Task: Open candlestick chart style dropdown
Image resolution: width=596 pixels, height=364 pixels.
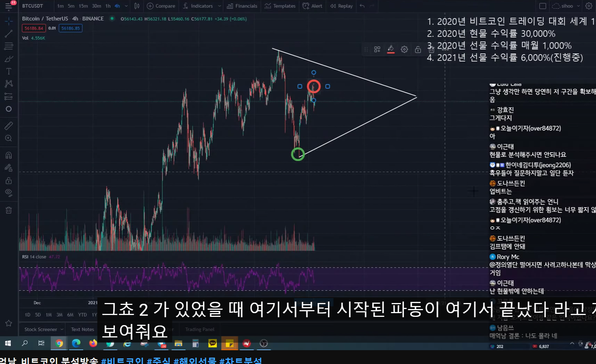Action: [137, 6]
